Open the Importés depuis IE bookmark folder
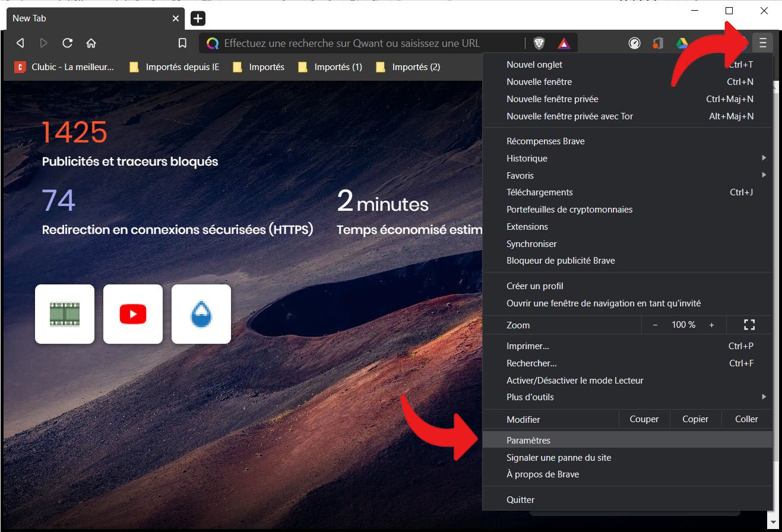 pyautogui.click(x=175, y=66)
